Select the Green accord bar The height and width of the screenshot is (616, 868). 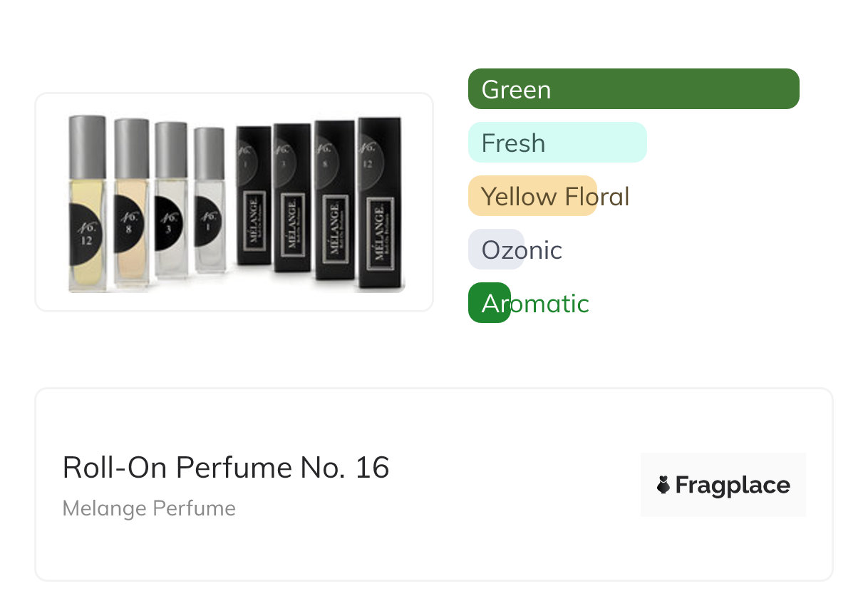coord(633,89)
